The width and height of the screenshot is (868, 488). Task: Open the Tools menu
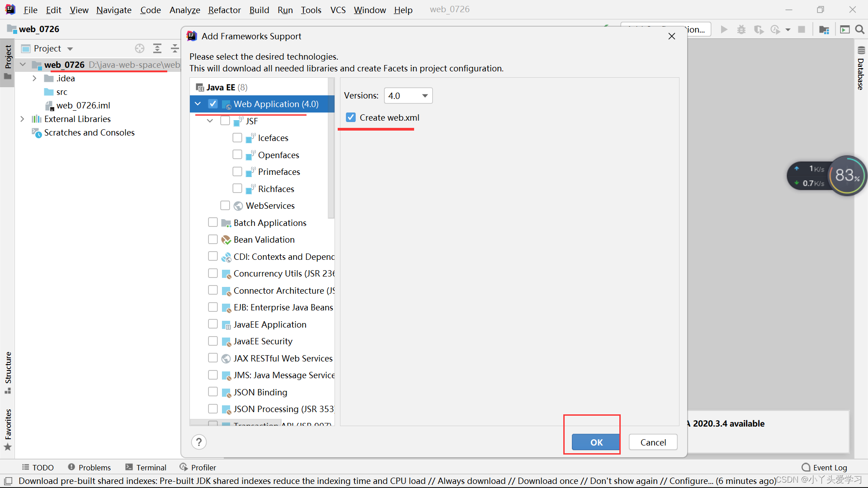click(311, 10)
